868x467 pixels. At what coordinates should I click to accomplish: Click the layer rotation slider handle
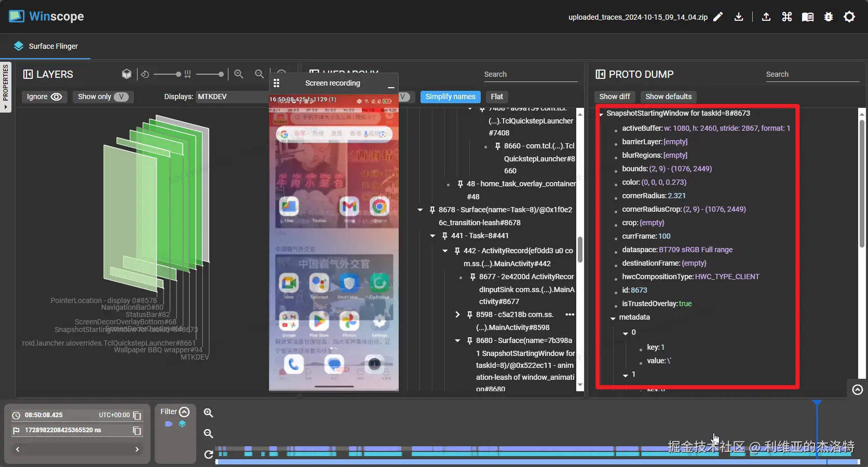point(178,74)
